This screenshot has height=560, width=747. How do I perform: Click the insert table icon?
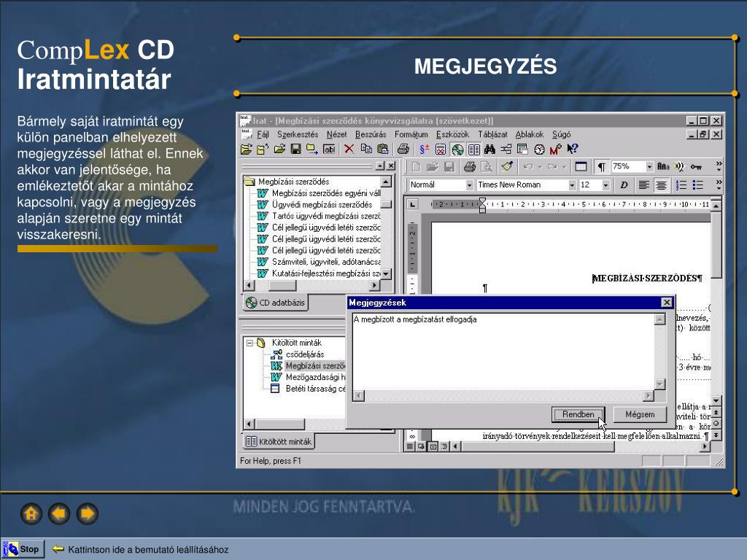tap(581, 167)
